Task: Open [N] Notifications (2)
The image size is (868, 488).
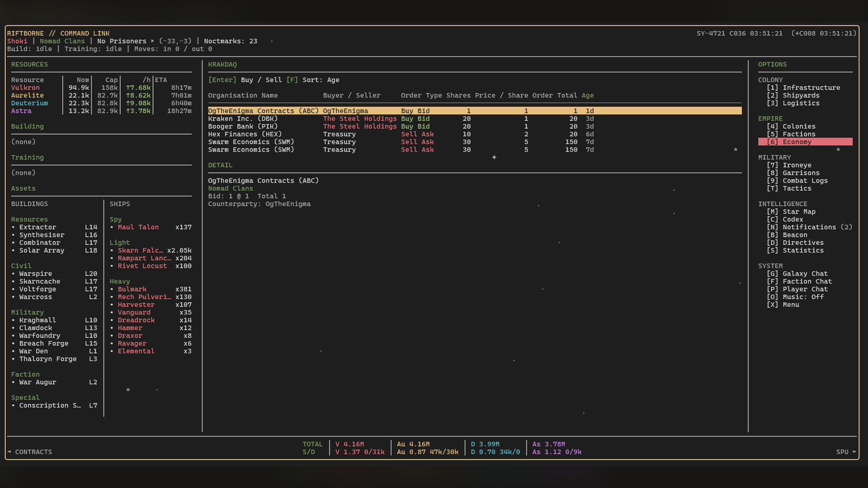Action: click(x=809, y=227)
